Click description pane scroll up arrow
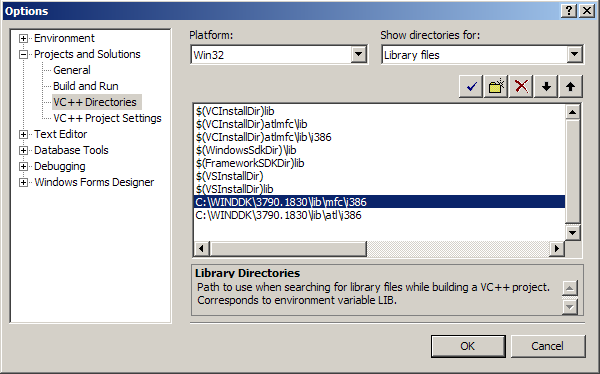The width and height of the screenshot is (600, 374). point(569,288)
